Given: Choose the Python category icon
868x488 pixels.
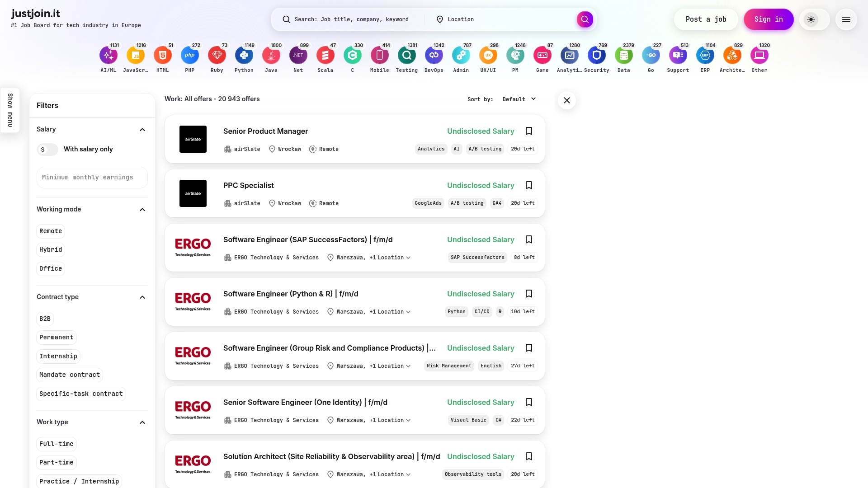Looking at the screenshot, I should tap(244, 56).
